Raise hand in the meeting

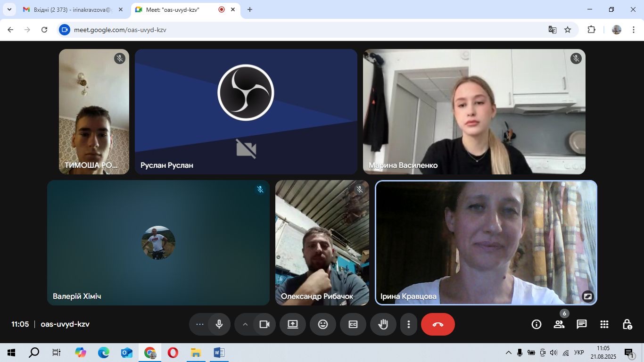[x=383, y=324]
